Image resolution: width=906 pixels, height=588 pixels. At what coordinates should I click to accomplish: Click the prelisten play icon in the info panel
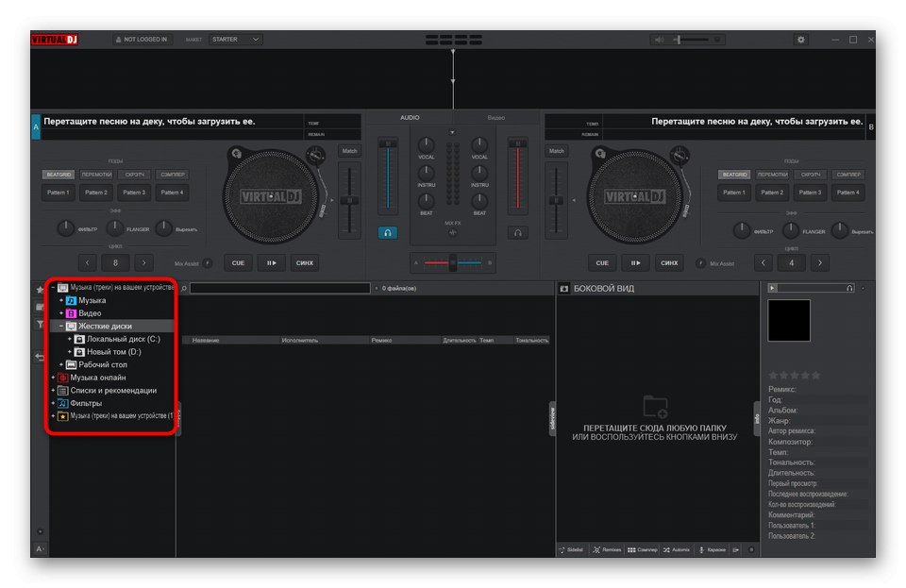point(772,288)
